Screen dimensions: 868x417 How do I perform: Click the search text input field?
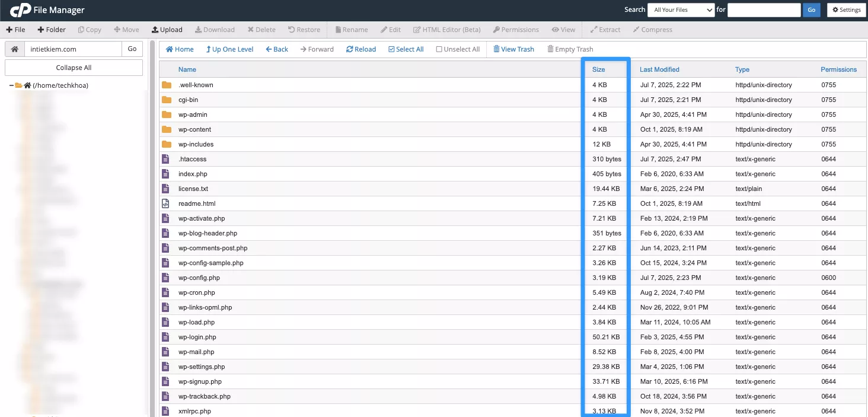(764, 10)
